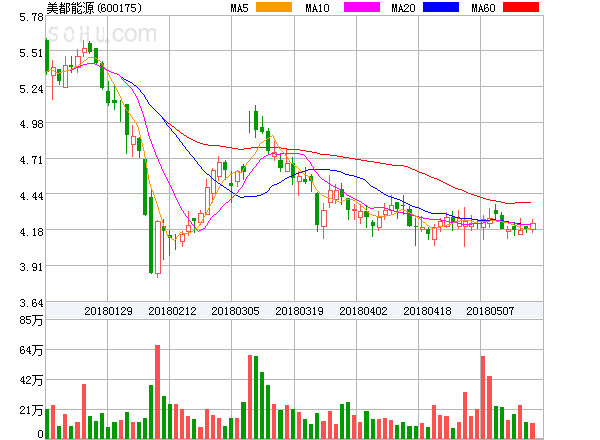This screenshot has width=600, height=440.
Task: Click the orange MA5 legend swatch
Action: 274,7
